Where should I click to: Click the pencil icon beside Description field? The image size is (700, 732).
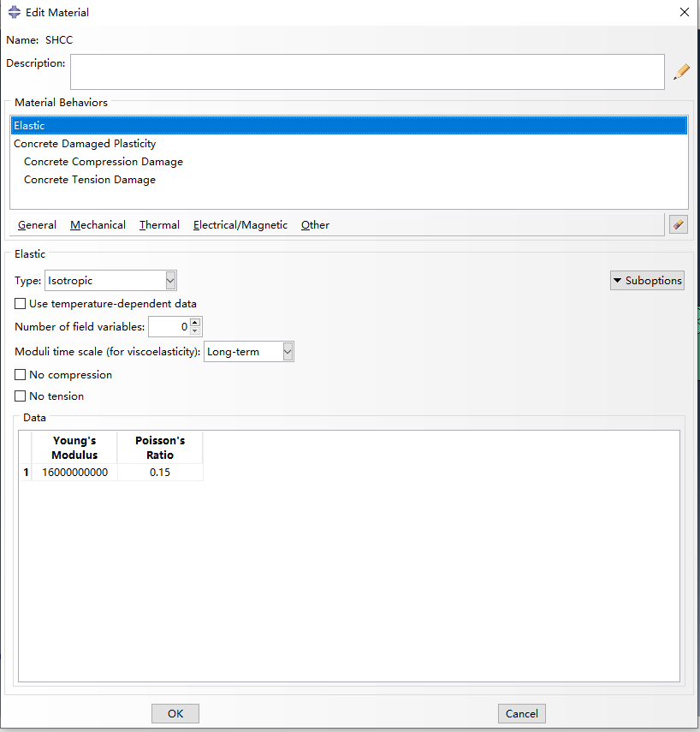681,72
